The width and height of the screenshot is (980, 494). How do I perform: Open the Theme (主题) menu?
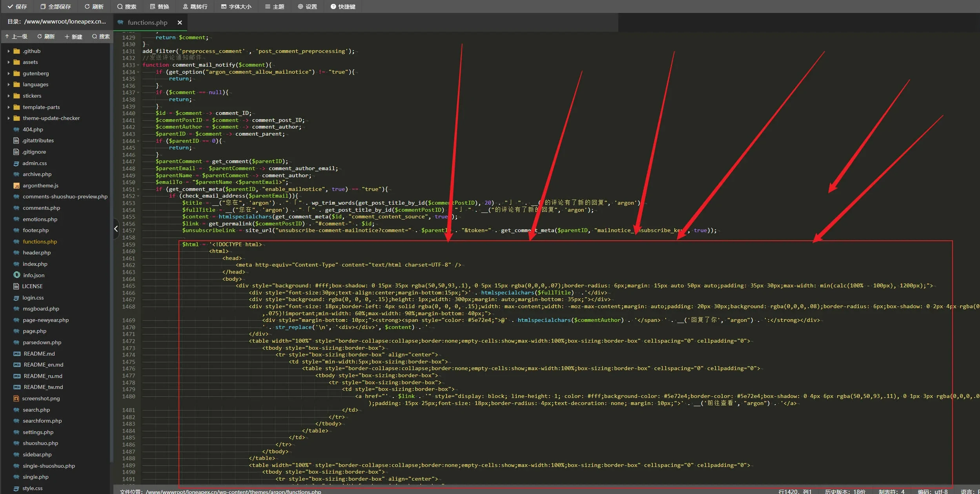[x=274, y=6]
